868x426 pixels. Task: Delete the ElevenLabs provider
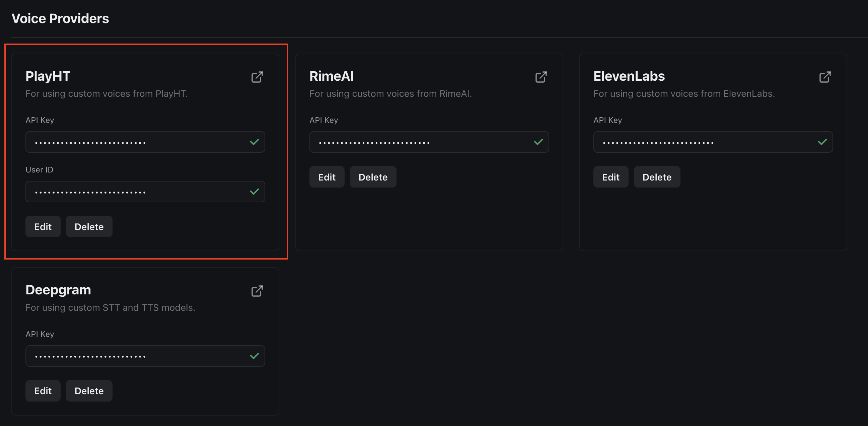pyautogui.click(x=657, y=177)
